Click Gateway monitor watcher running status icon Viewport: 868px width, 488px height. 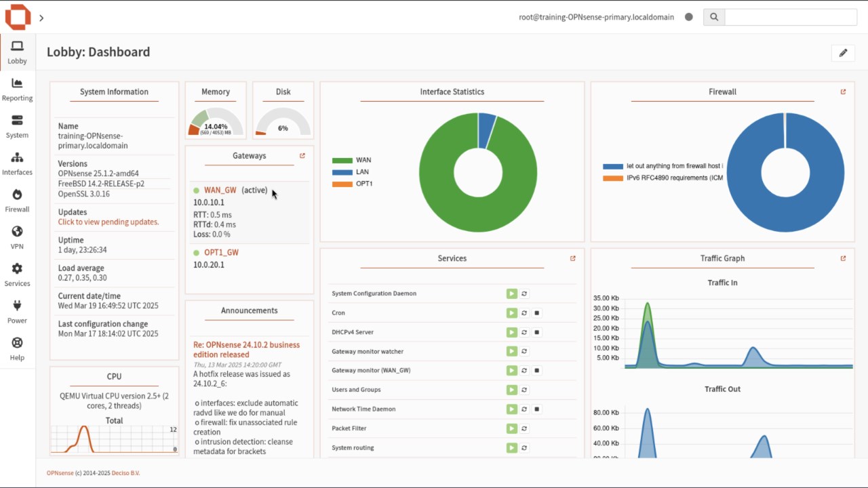click(x=511, y=351)
